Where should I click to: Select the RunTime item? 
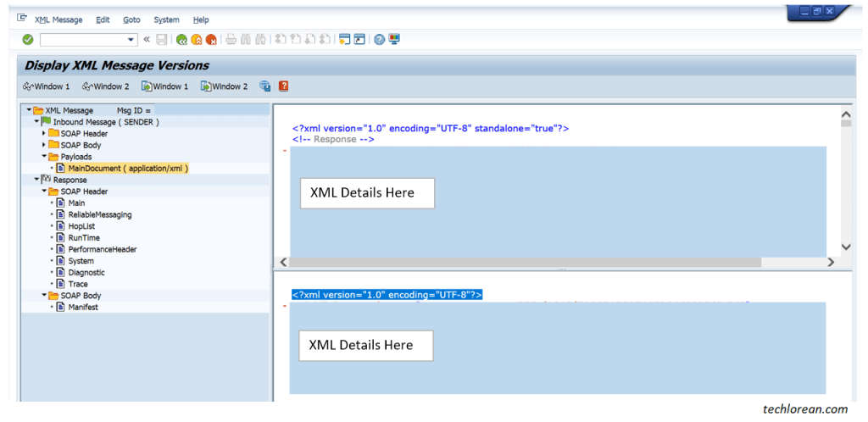(x=84, y=238)
